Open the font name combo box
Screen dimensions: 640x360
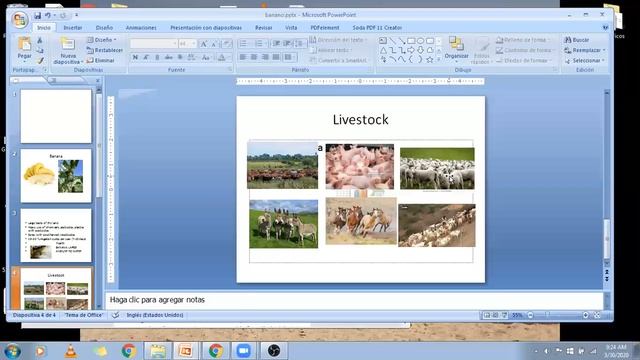[x=153, y=44]
